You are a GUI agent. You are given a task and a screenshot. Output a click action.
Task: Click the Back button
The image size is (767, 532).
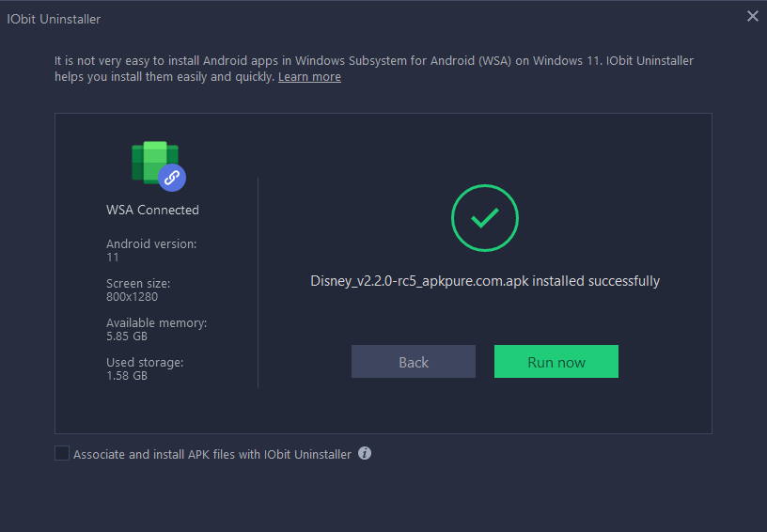(414, 361)
